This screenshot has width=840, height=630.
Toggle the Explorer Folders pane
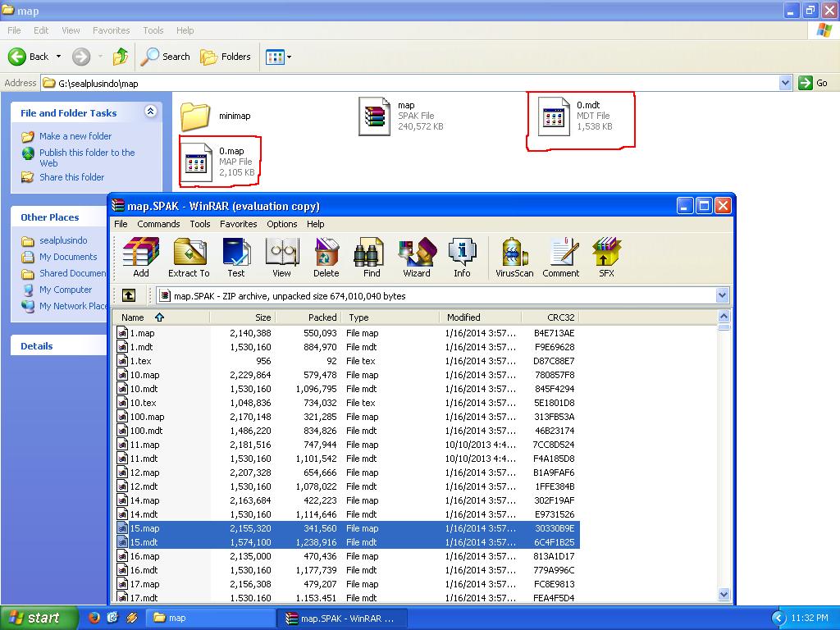[225, 57]
